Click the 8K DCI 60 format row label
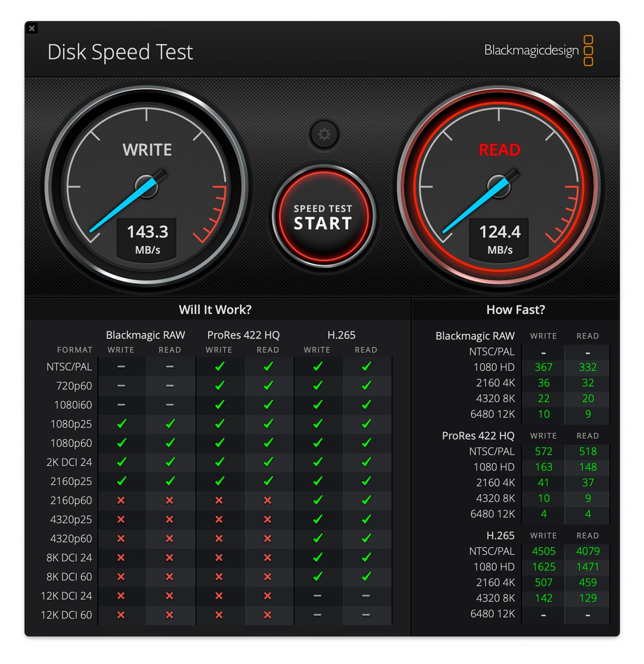 (69, 577)
